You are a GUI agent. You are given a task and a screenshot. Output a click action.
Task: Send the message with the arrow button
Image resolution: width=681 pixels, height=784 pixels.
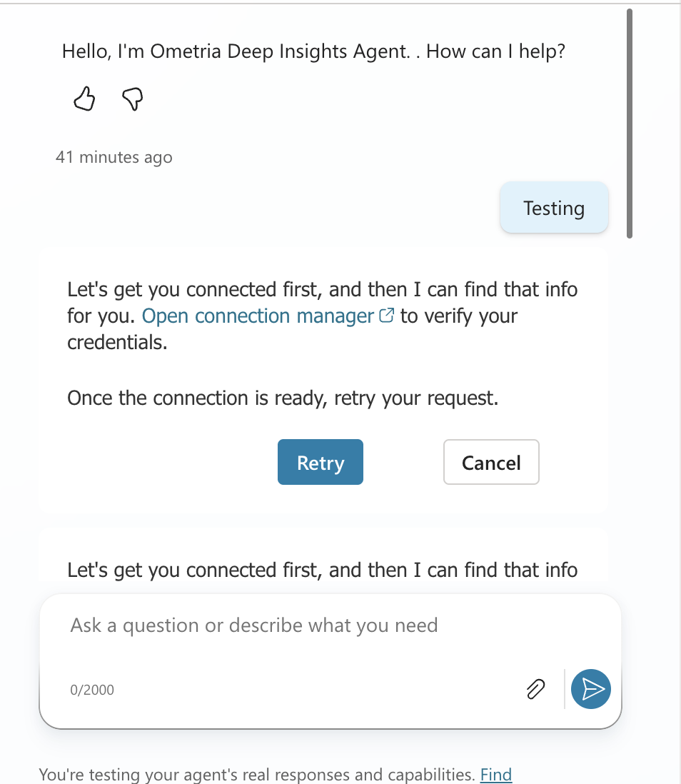[x=590, y=689]
